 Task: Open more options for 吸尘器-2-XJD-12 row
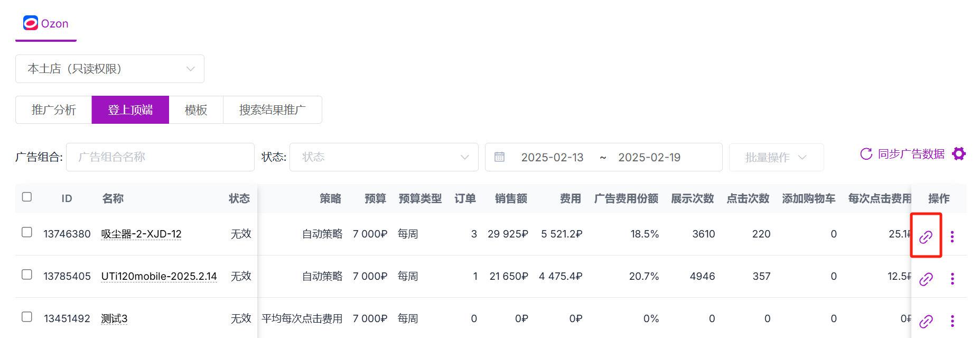tap(952, 236)
